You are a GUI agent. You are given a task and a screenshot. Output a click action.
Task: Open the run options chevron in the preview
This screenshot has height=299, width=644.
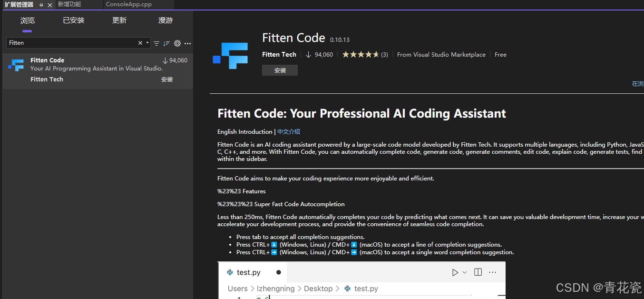point(464,272)
